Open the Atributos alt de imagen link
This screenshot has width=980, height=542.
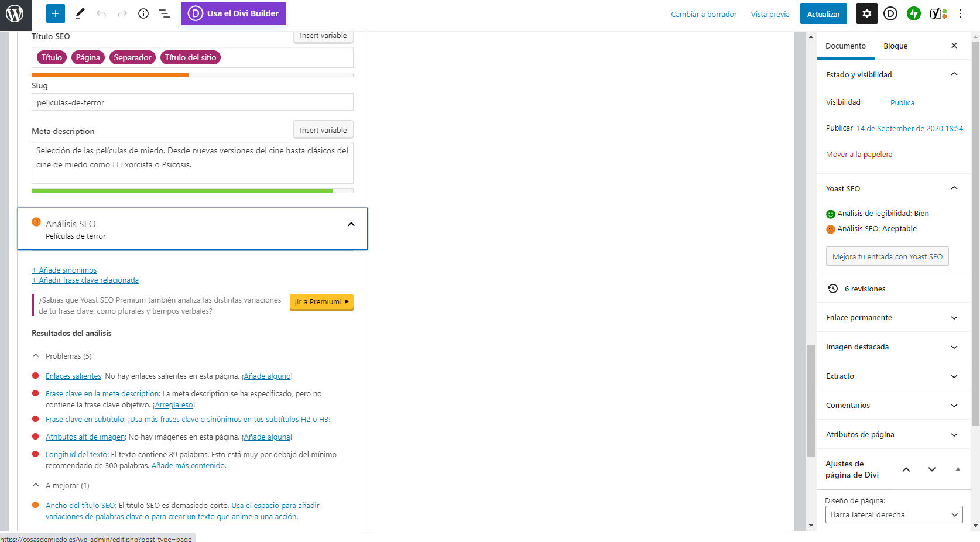pos(85,437)
